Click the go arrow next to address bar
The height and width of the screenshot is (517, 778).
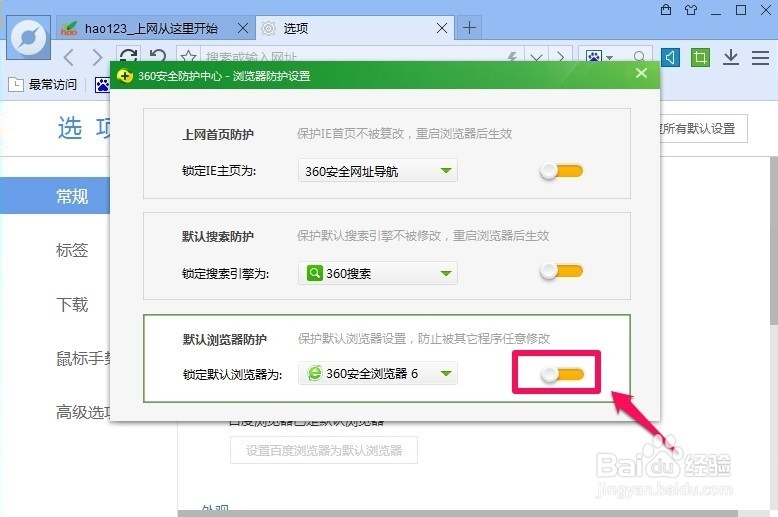tap(560, 57)
